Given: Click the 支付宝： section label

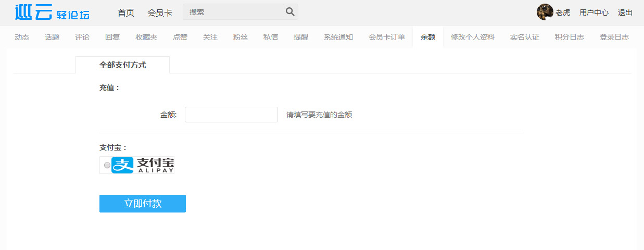Looking at the screenshot, I should point(113,148).
